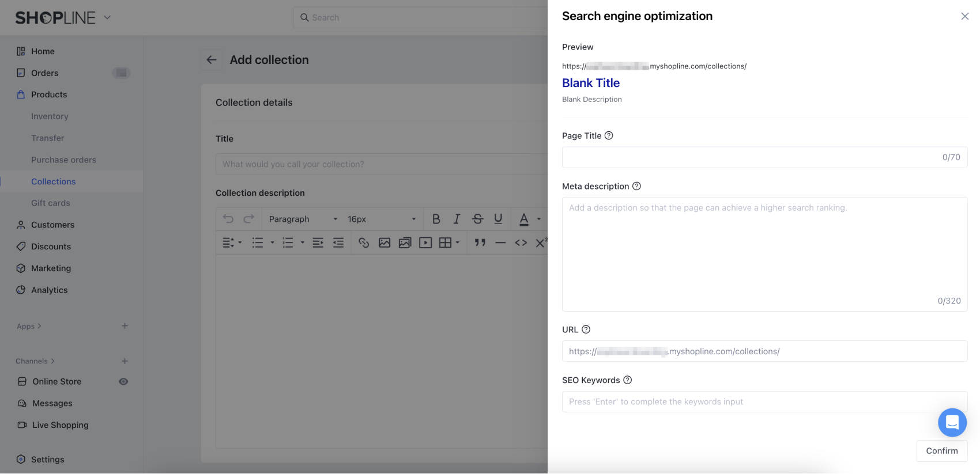
Task: Click the Confirm button
Action: pyautogui.click(x=941, y=451)
